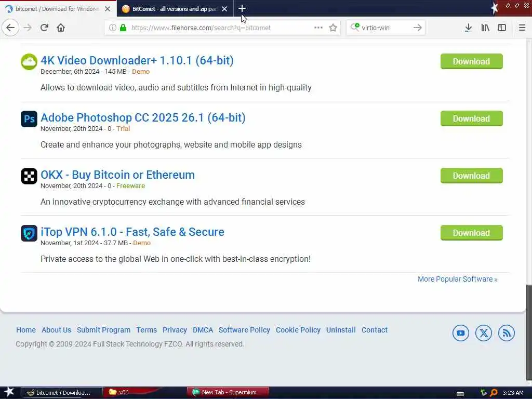Open iTop VPN 6.1.0 title link

click(x=132, y=232)
